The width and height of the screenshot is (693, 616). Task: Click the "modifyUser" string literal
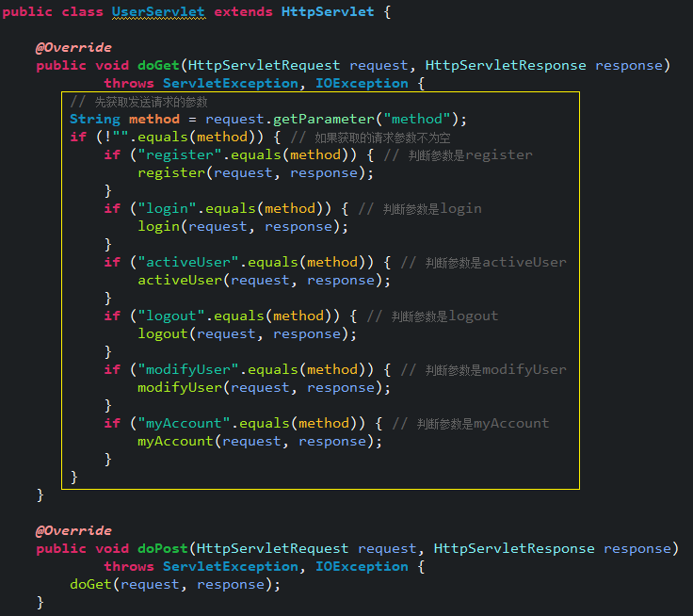pyautogui.click(x=188, y=369)
